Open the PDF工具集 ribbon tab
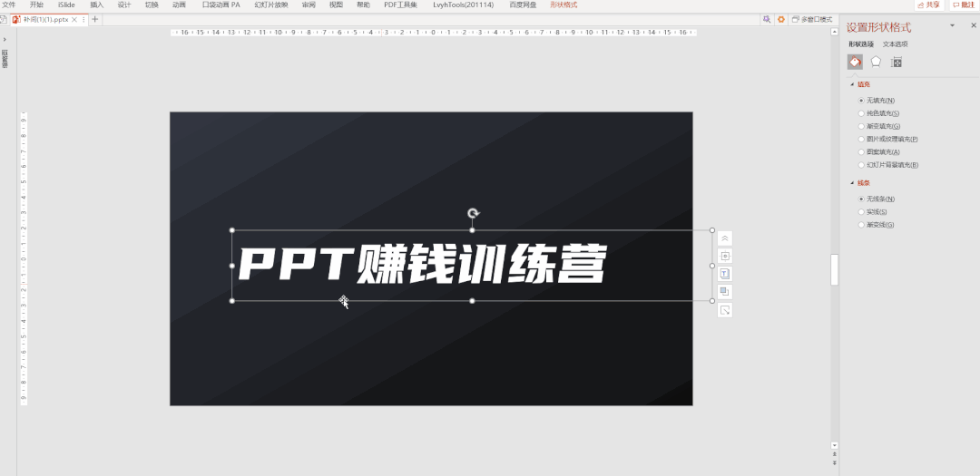Image resolution: width=980 pixels, height=476 pixels. click(x=401, y=5)
